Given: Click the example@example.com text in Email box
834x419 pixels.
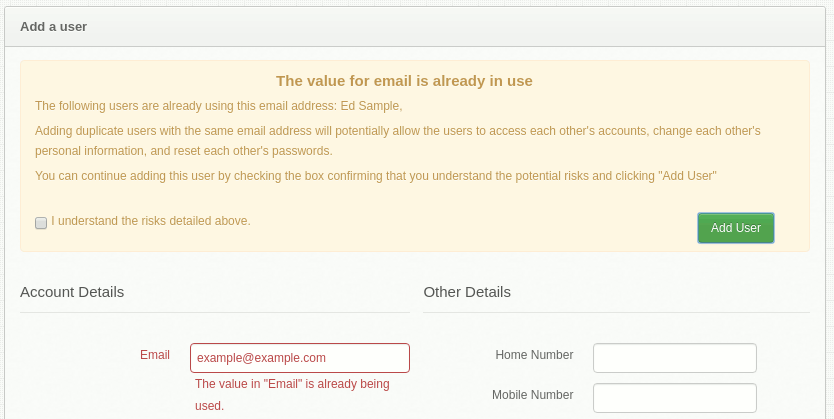Looking at the screenshot, I should (261, 358).
